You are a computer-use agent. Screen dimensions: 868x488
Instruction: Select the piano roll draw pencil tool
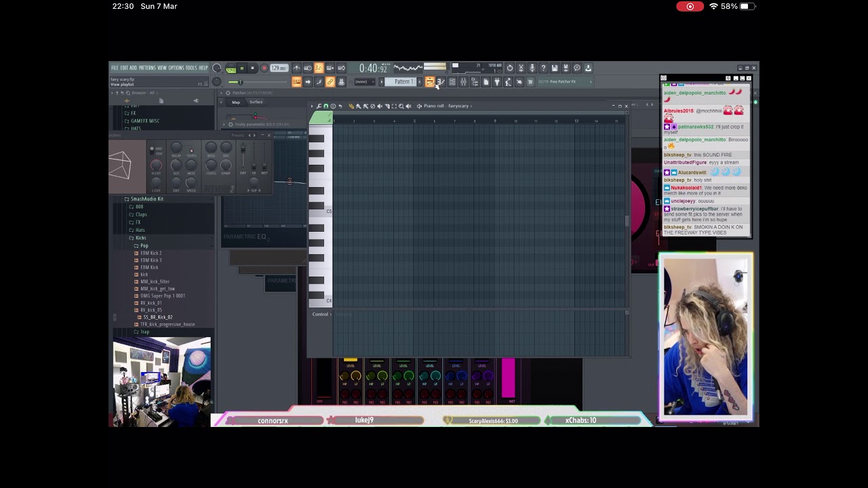(x=351, y=106)
